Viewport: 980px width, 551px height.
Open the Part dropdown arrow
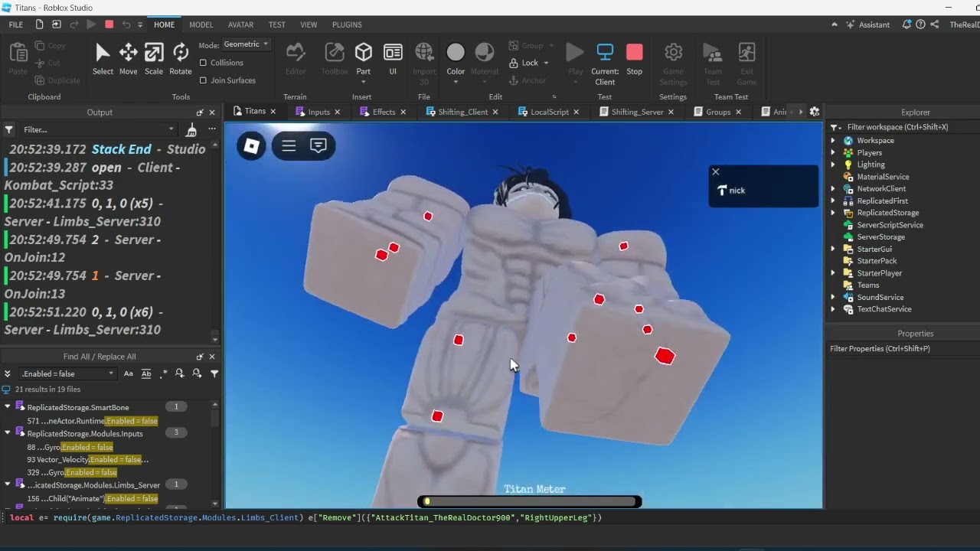tap(364, 82)
